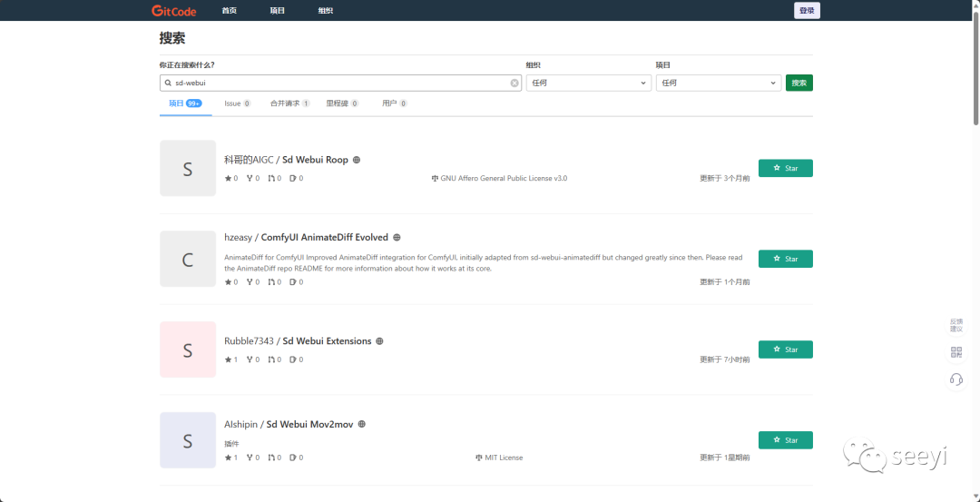Viewport: 980px width, 502px height.
Task: Expand the 组织 filter dropdown
Action: (588, 83)
